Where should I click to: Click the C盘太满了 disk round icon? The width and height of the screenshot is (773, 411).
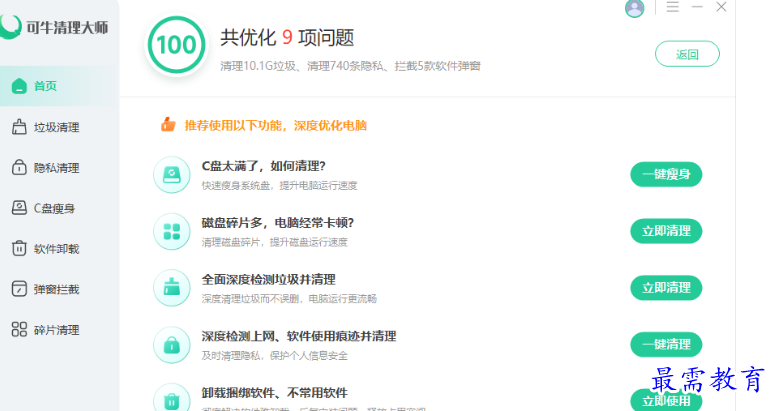[172, 175]
